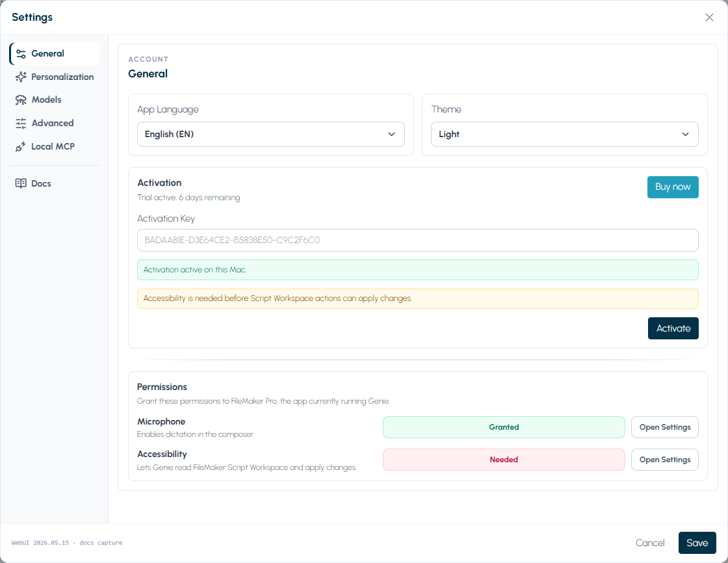Click the Docs open-book icon
728x563 pixels.
coord(21,183)
